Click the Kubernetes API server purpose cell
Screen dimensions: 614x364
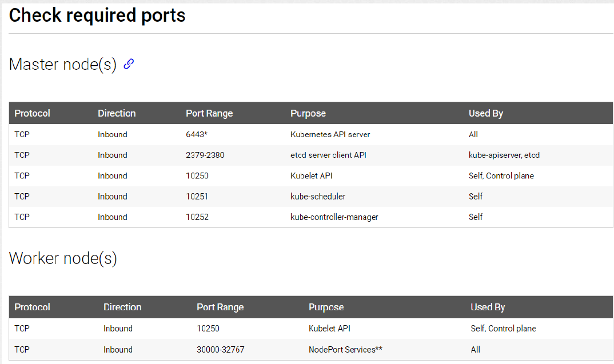coord(330,135)
